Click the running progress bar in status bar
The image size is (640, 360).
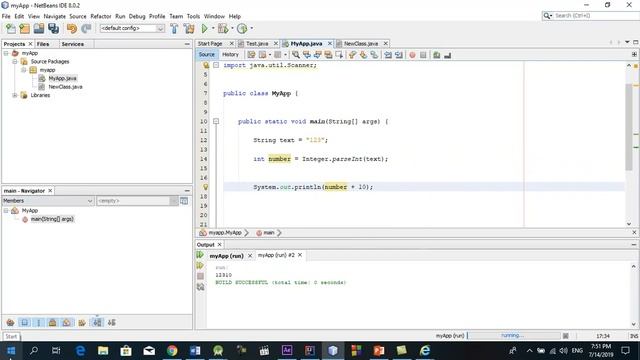point(514,336)
